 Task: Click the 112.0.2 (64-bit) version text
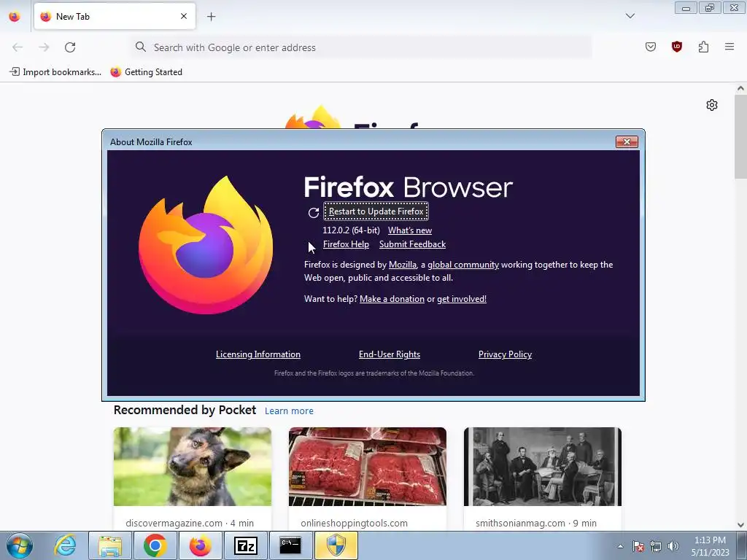(351, 230)
